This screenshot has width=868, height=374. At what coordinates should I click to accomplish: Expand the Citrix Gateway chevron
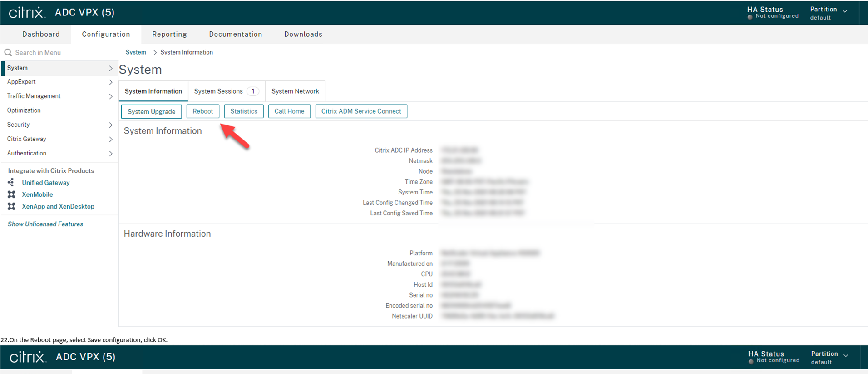(110, 139)
